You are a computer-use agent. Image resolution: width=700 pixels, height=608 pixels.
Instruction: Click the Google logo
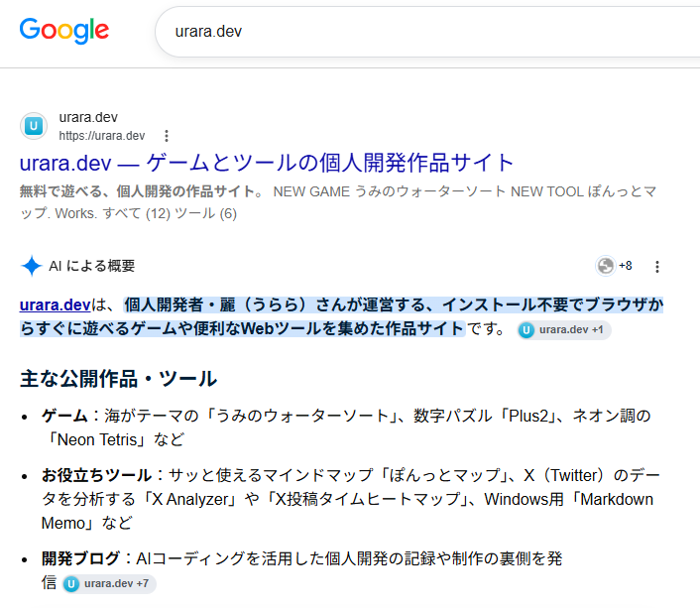pos(64,31)
